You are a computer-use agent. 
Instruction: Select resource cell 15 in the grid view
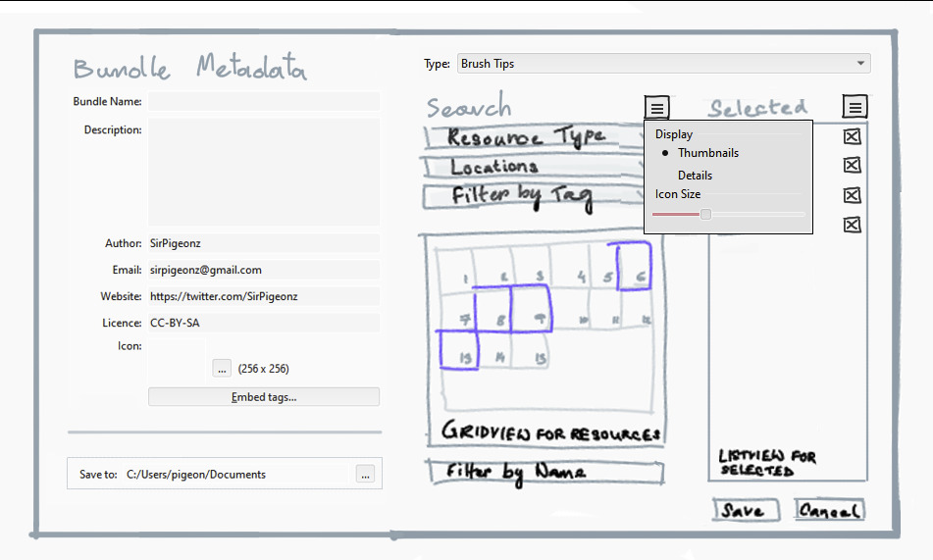pyautogui.click(x=532, y=350)
